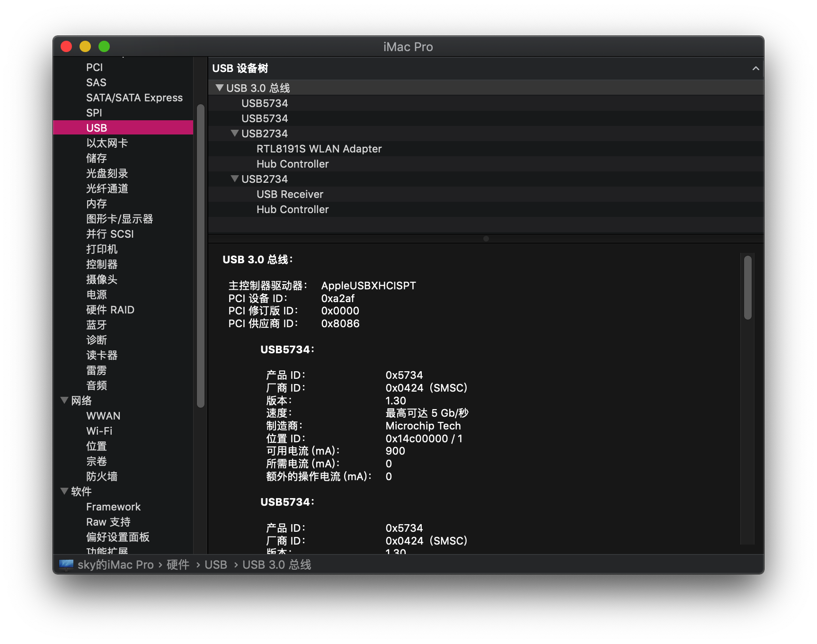Screen dimensions: 817x644
Task: Open SATA/SATA Express sidebar item
Action: 134,98
